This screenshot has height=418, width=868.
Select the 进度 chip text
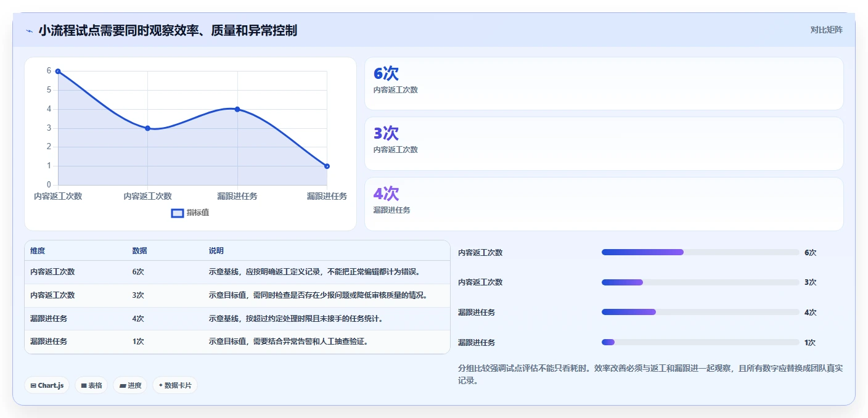click(134, 385)
